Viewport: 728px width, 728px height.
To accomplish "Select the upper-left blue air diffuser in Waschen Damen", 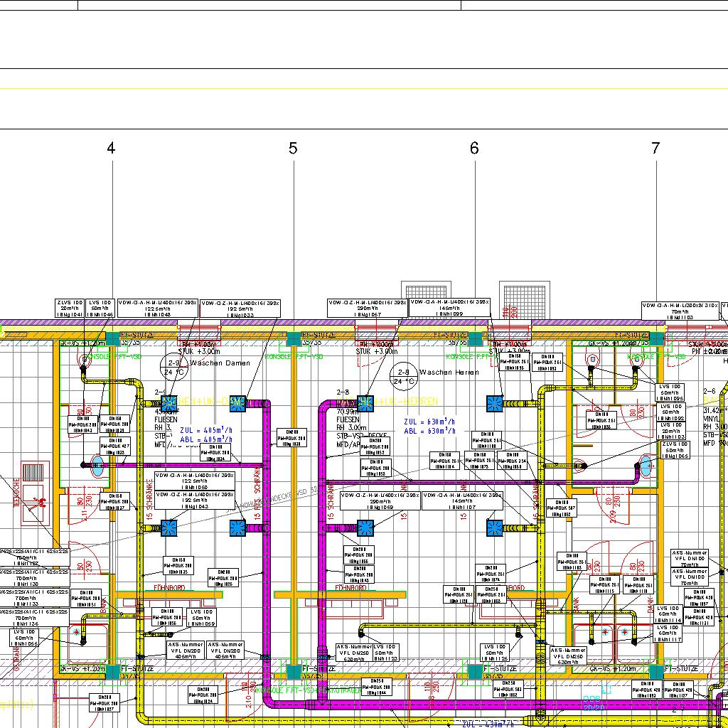I will click(169, 403).
